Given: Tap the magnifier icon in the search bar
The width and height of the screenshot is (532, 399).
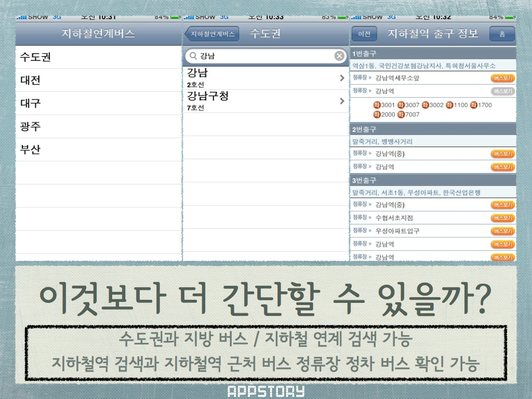Looking at the screenshot, I should (193, 56).
